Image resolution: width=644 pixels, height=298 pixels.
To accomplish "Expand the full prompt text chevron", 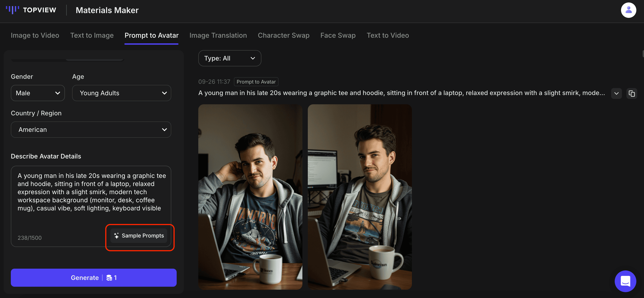I will [616, 93].
